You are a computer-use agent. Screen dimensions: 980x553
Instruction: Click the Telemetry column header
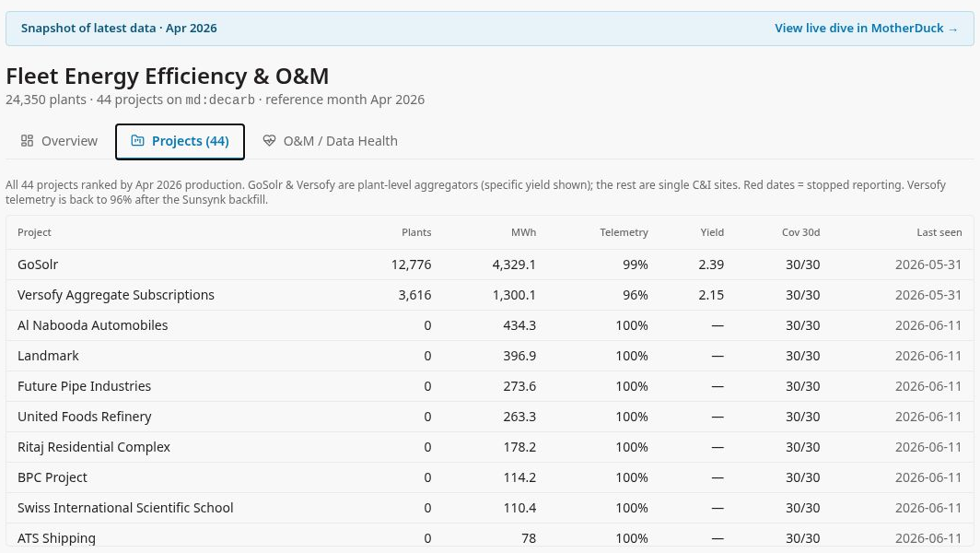coord(624,232)
